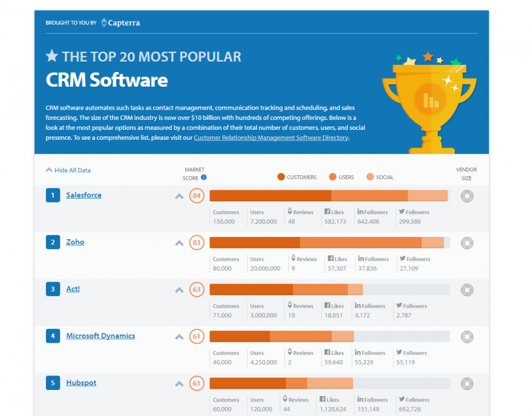This screenshot has width=532, height=416.
Task: Open Customer Relationship Management Software Directory link
Action: 271,138
